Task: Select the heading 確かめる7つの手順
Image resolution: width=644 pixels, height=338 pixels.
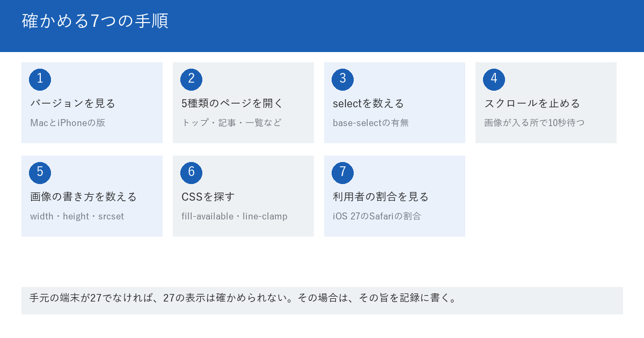Action: 95,21
